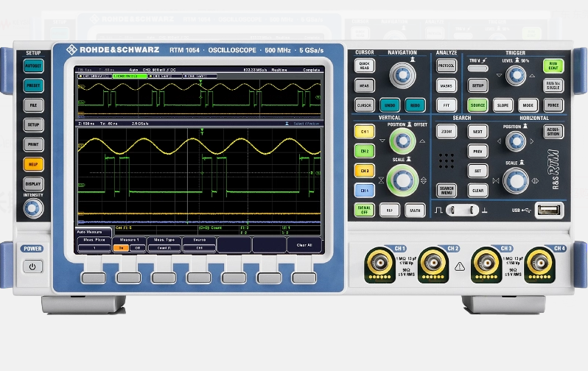
Task: Click the NEXT search key
Action: pyautogui.click(x=477, y=132)
